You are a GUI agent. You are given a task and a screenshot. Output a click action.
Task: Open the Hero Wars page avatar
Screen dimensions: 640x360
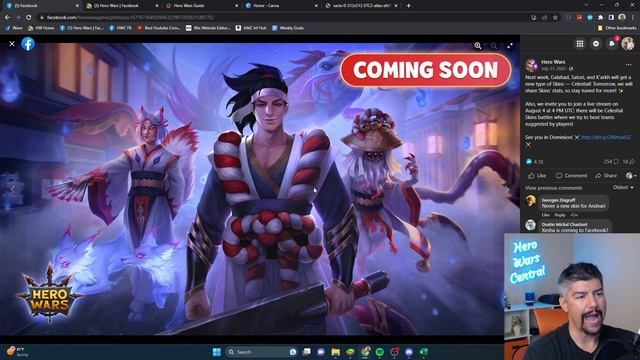click(x=531, y=65)
